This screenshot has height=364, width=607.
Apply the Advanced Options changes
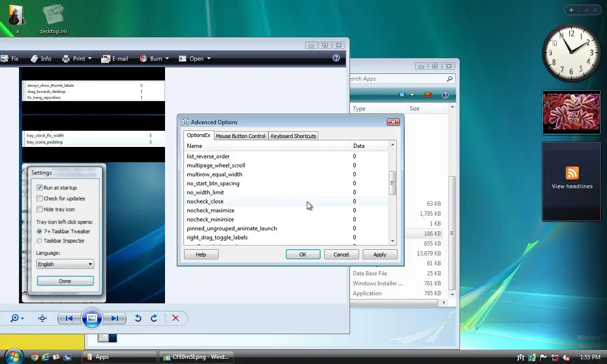[380, 255]
